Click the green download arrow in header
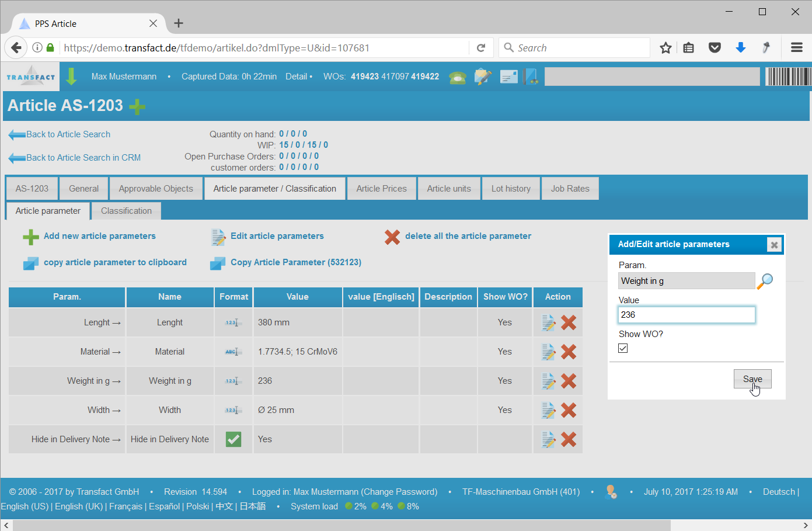The width and height of the screenshot is (812, 531). click(71, 77)
